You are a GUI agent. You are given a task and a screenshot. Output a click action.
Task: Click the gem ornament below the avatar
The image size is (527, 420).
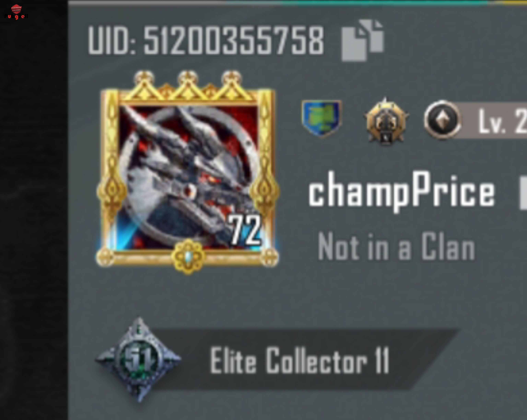coord(188,257)
